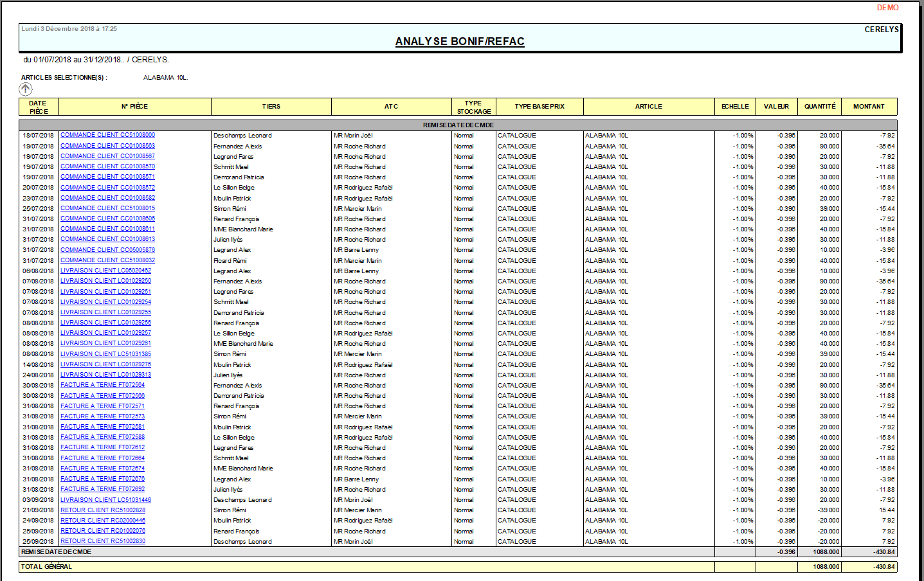
Task: Click RETOUR CLIENT RC51002830 link
Action: (x=103, y=541)
